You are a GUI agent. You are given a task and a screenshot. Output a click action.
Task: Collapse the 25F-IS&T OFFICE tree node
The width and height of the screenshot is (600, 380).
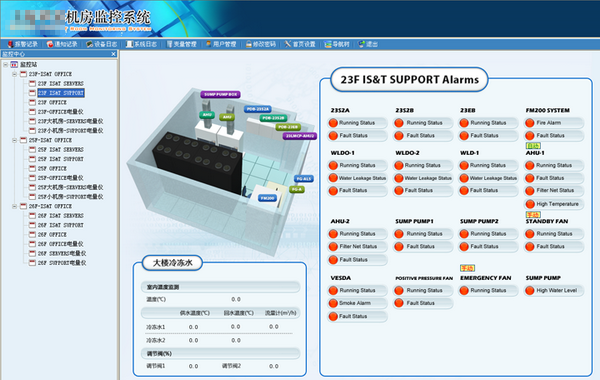[14, 140]
